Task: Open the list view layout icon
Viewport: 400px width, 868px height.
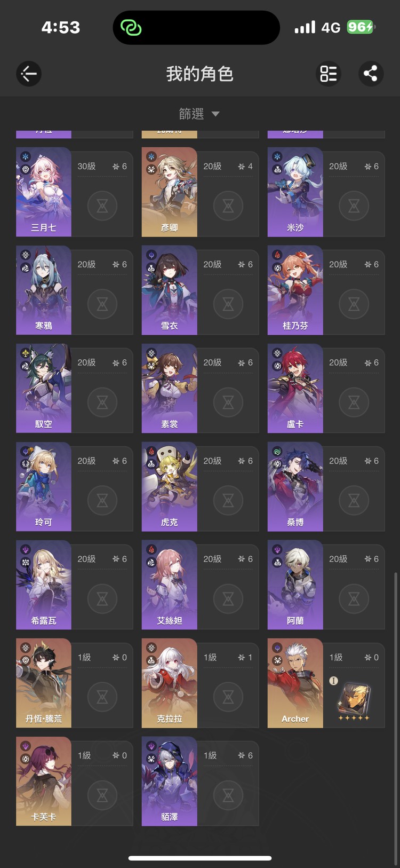Action: pyautogui.click(x=329, y=74)
